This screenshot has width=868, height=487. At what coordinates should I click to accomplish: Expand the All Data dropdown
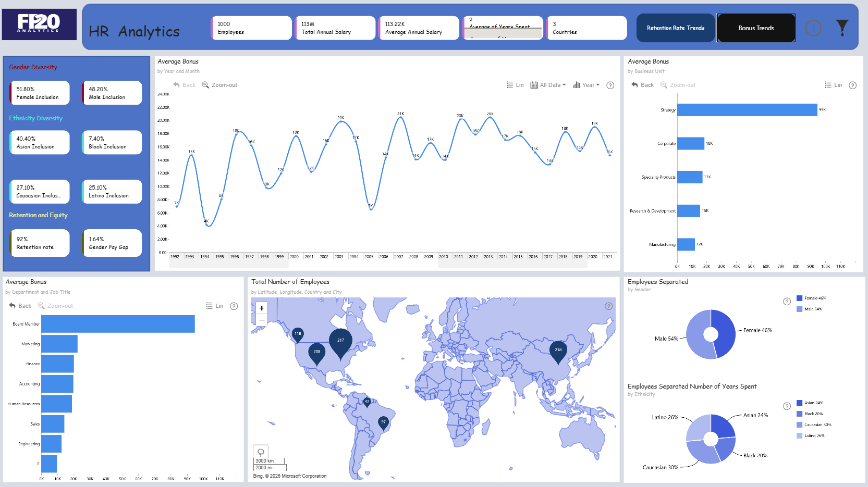[x=548, y=85]
